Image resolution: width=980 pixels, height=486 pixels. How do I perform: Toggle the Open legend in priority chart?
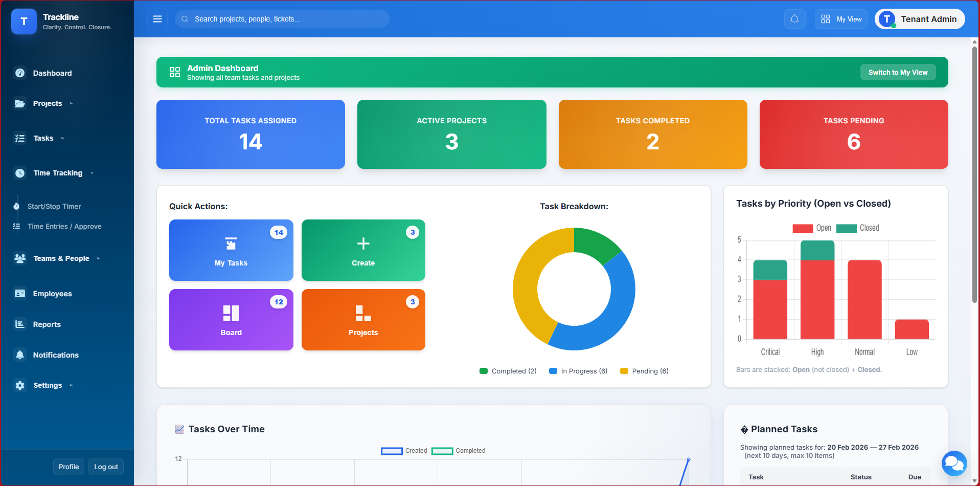click(x=812, y=228)
